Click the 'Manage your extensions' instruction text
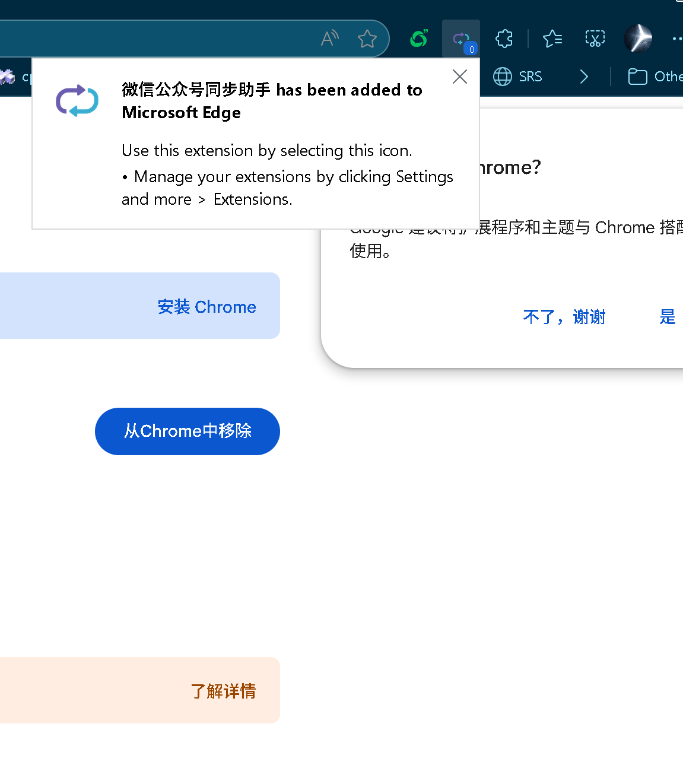The image size is (683, 784). (288, 188)
